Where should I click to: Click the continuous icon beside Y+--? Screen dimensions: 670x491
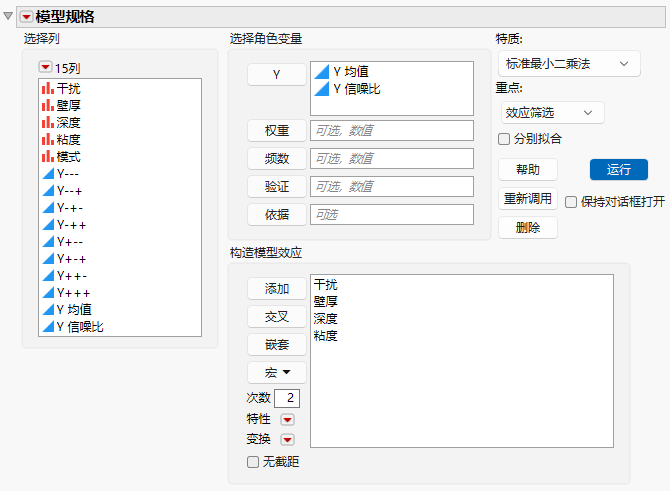pos(48,242)
